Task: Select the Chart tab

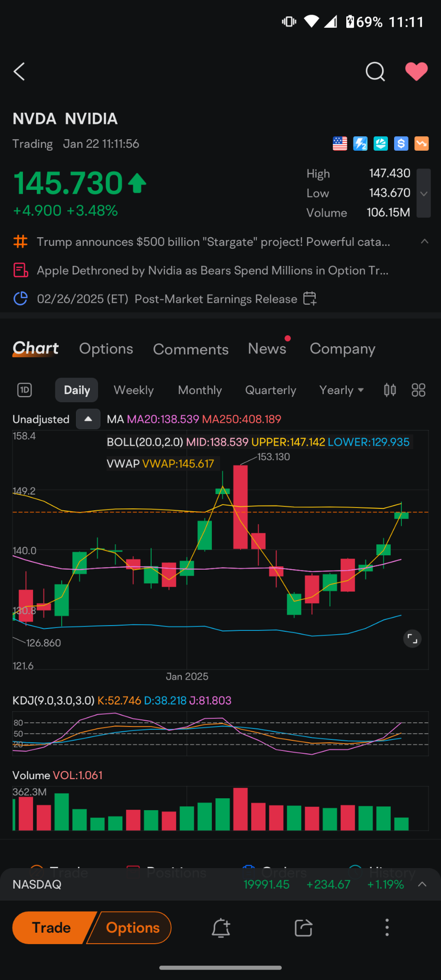Action: 35,349
